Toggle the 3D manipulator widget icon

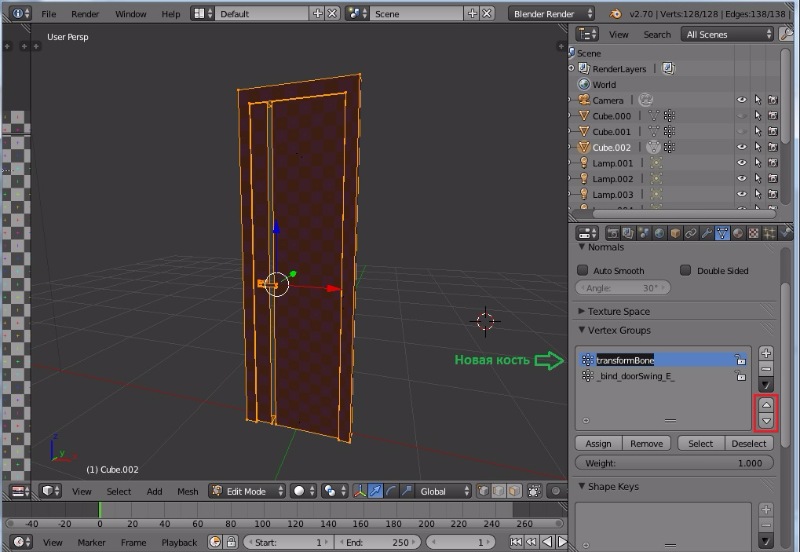358,491
